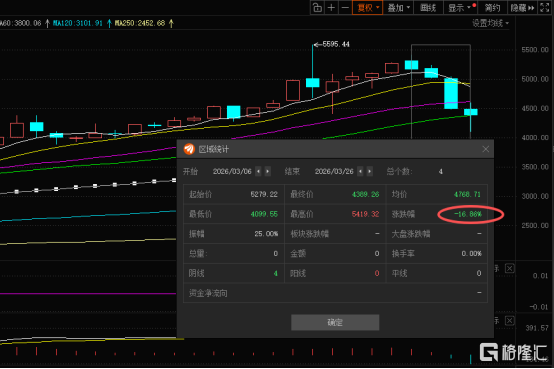Click the candlestick with 5595.44 high wick
The image size is (554, 369).
click(x=312, y=83)
